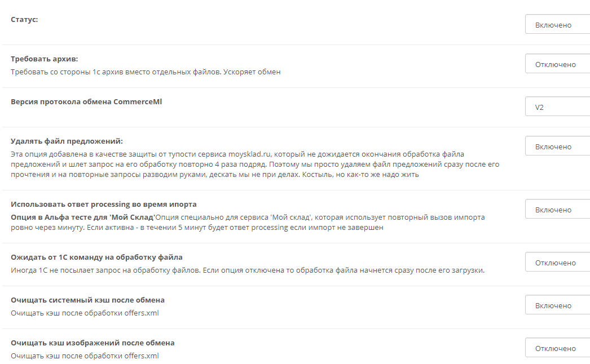Open the Требовать архив dropdown
The image size is (590, 364).
[558, 64]
